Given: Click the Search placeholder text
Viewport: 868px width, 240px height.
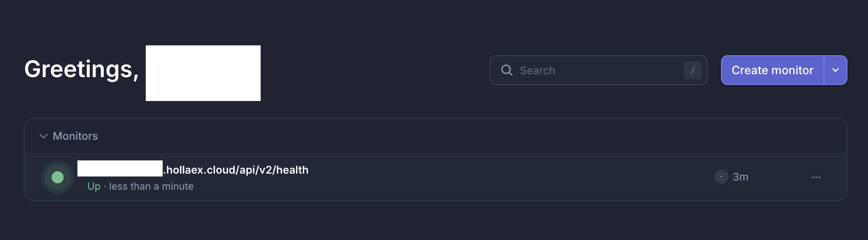Looking at the screenshot, I should click(537, 71).
